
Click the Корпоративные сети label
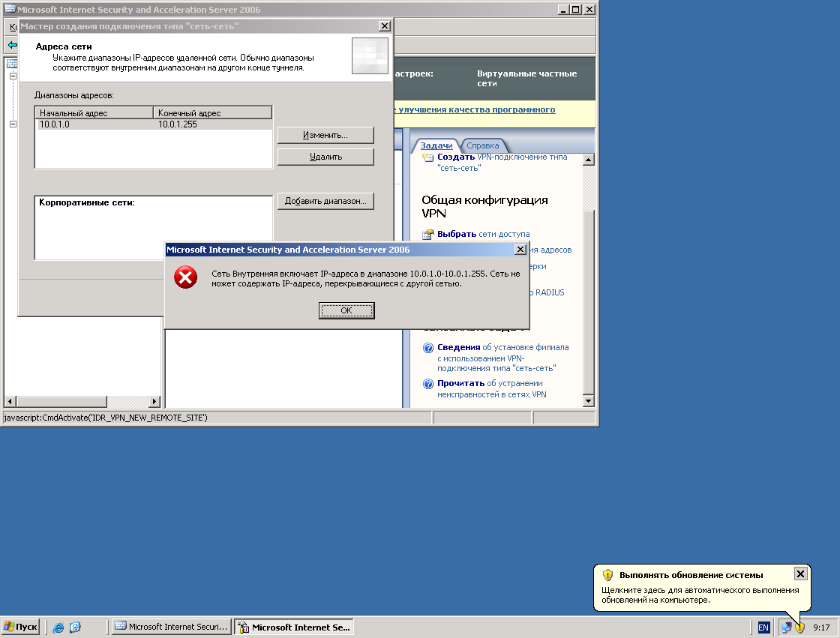coord(87,202)
